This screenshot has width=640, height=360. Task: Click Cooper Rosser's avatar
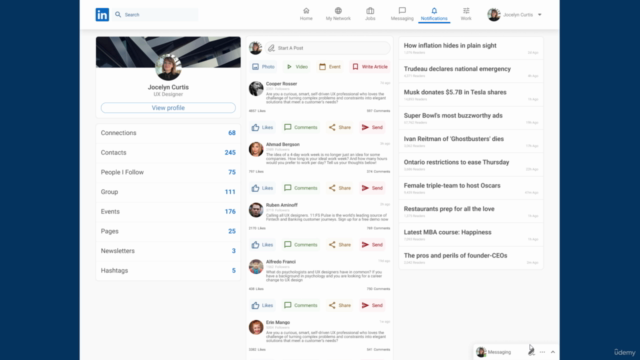coord(256,89)
